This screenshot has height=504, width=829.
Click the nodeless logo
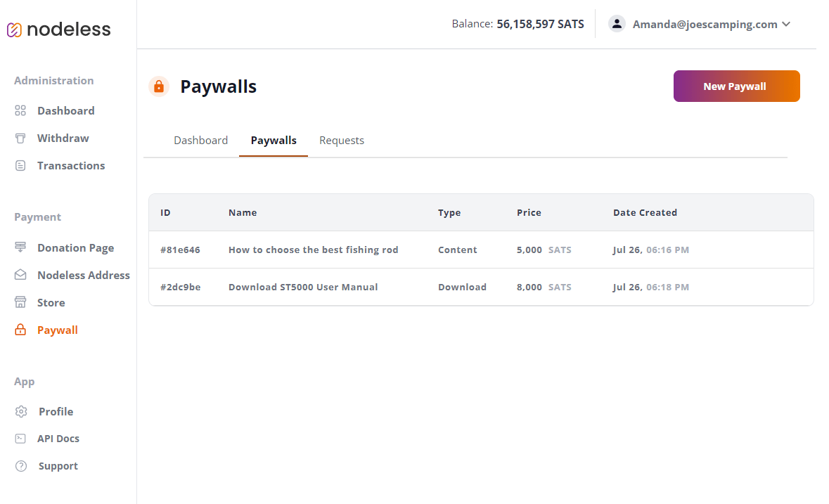tap(58, 30)
